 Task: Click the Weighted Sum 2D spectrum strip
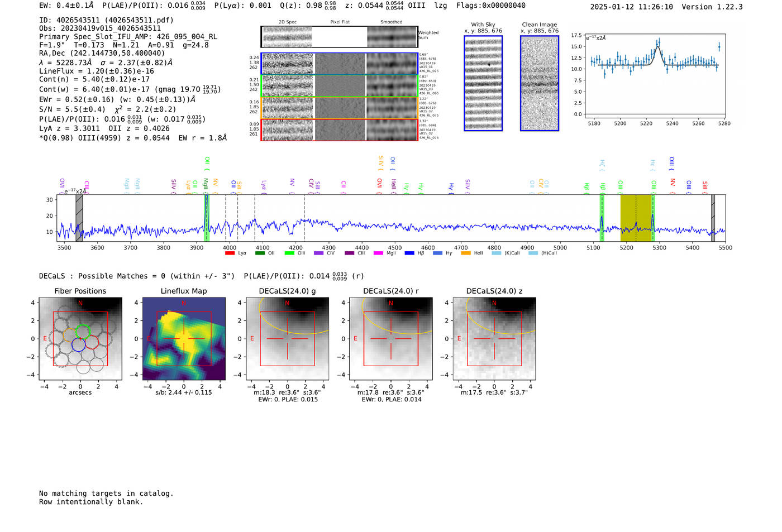[339, 37]
